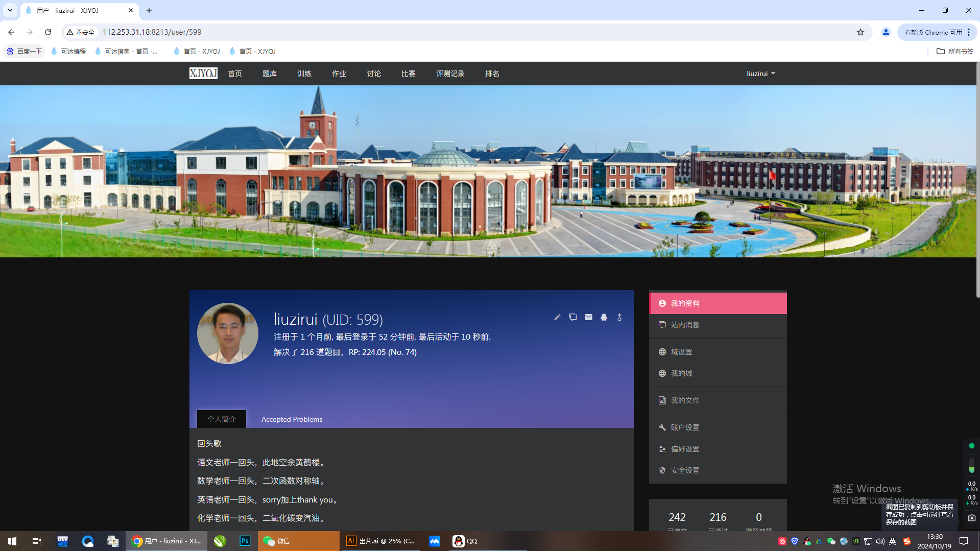Open the Dev-C++ taskbar icon

click(63, 541)
